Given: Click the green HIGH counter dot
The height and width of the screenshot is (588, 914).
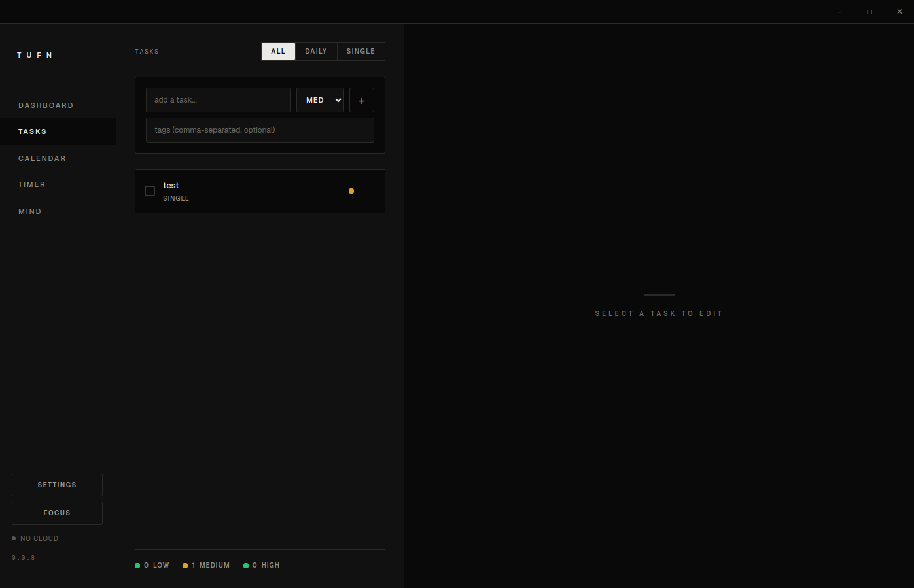Looking at the screenshot, I should [245, 565].
